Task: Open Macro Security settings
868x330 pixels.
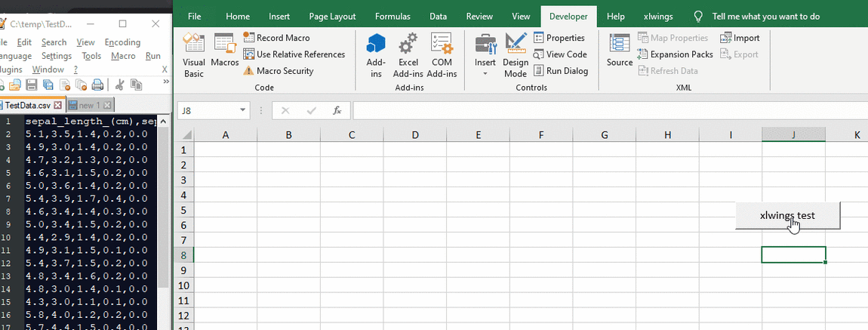Action: coord(279,71)
